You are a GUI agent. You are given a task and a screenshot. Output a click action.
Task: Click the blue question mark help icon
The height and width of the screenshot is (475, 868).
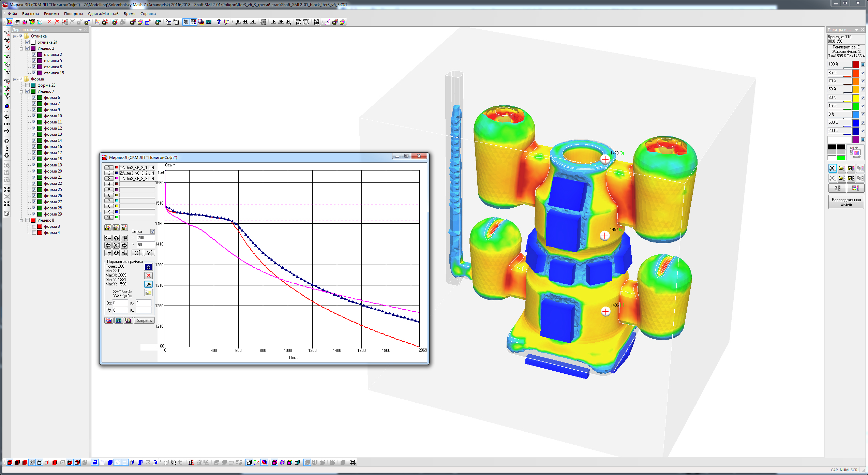tap(219, 22)
